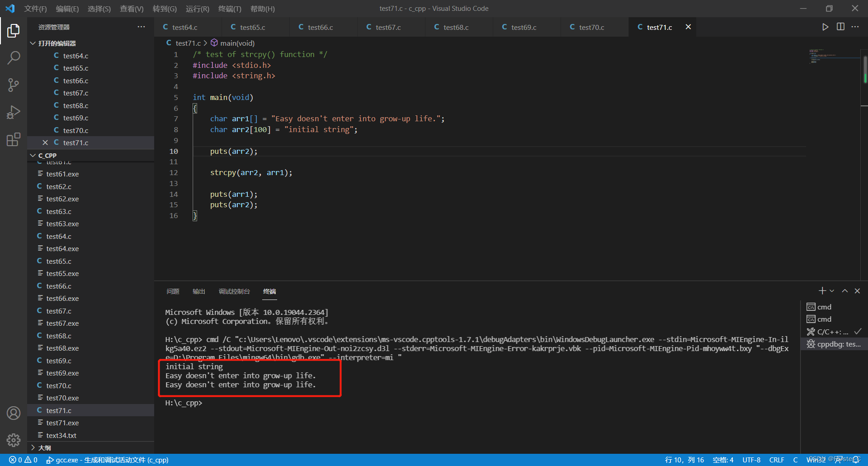Open test68.c in the file tree

click(90, 336)
